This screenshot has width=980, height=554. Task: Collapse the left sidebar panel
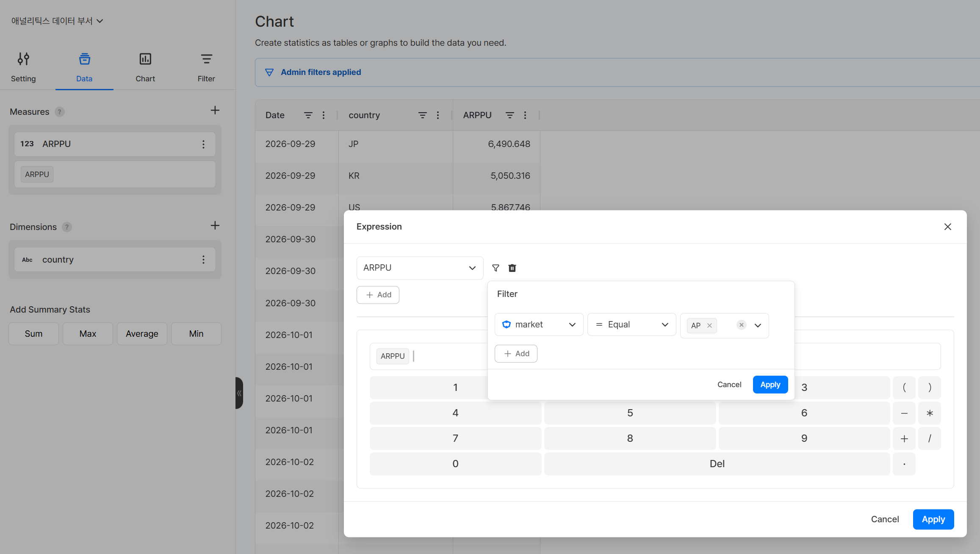(239, 393)
